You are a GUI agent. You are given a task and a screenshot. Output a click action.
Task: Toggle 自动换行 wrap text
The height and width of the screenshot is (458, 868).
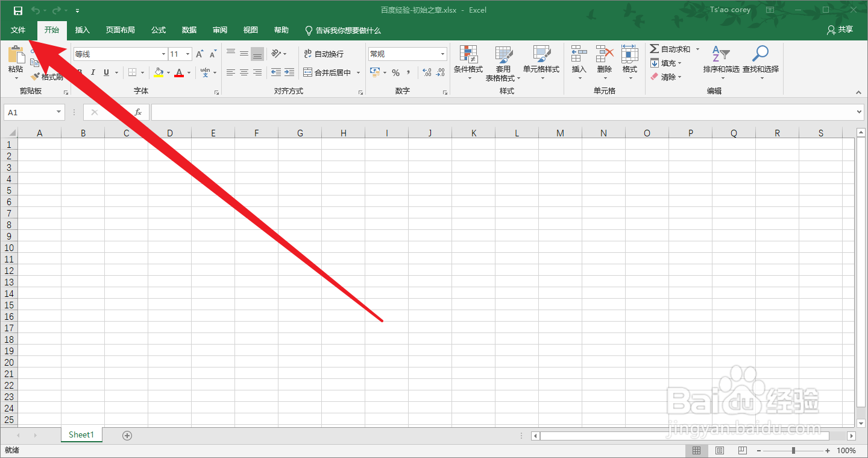point(324,54)
